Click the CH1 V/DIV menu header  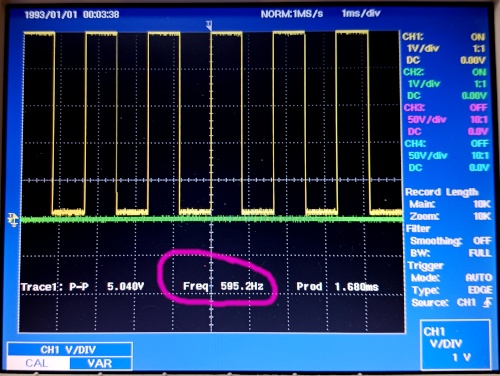click(x=69, y=349)
